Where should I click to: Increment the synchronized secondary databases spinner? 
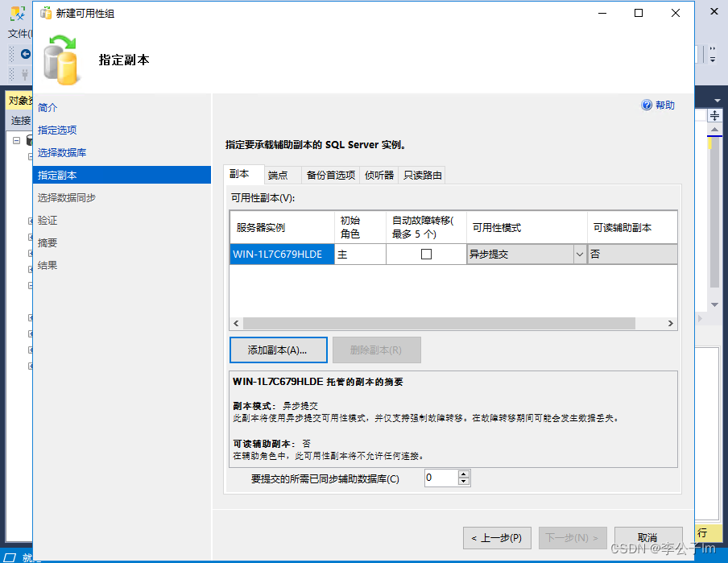464,473
